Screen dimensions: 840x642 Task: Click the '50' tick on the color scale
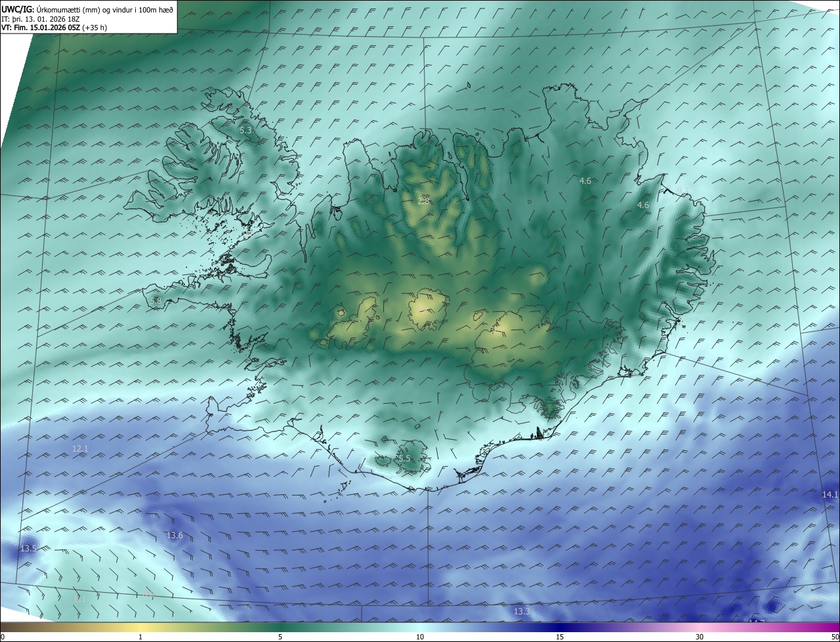point(835,637)
